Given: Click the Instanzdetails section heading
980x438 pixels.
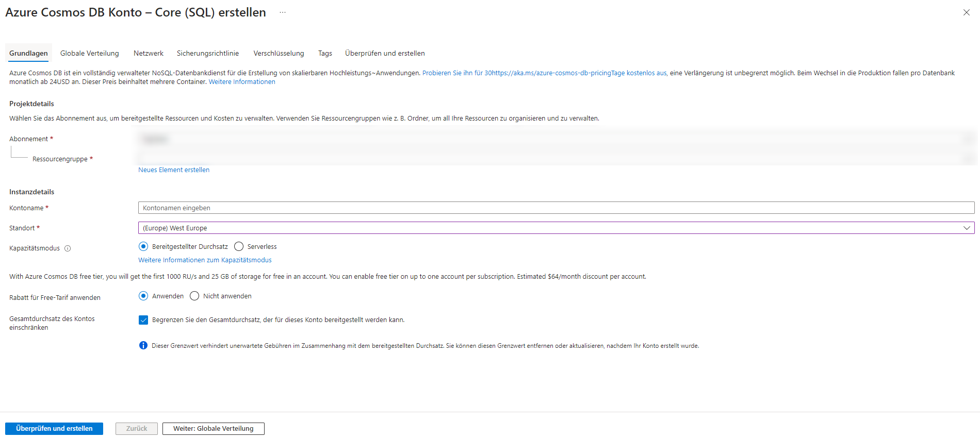Looking at the screenshot, I should point(31,192).
